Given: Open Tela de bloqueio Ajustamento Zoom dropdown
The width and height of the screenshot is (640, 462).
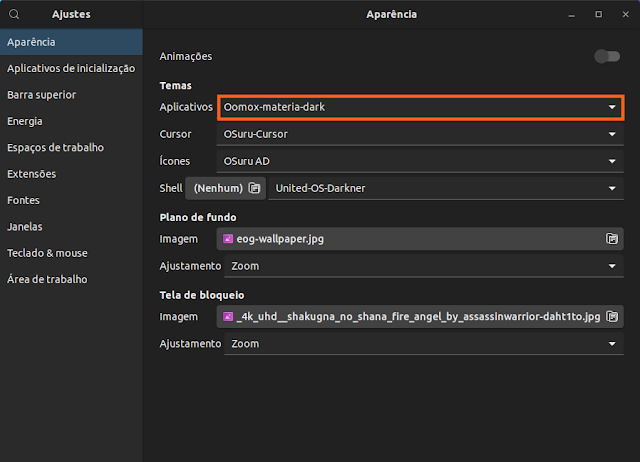Looking at the screenshot, I should [424, 344].
